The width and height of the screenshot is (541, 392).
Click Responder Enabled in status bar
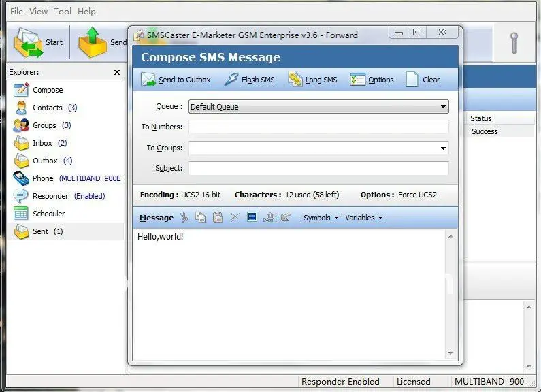click(340, 381)
